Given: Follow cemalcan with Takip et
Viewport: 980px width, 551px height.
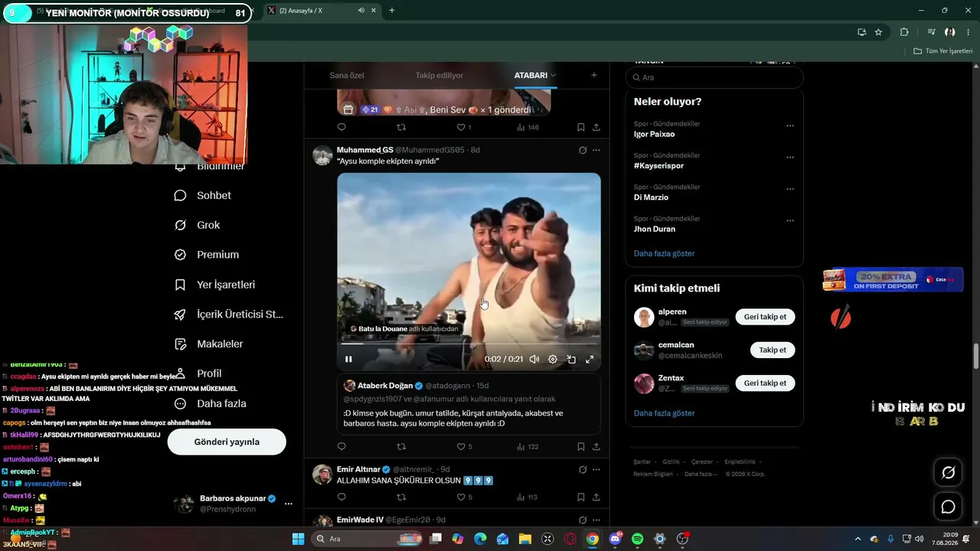Looking at the screenshot, I should click(773, 350).
